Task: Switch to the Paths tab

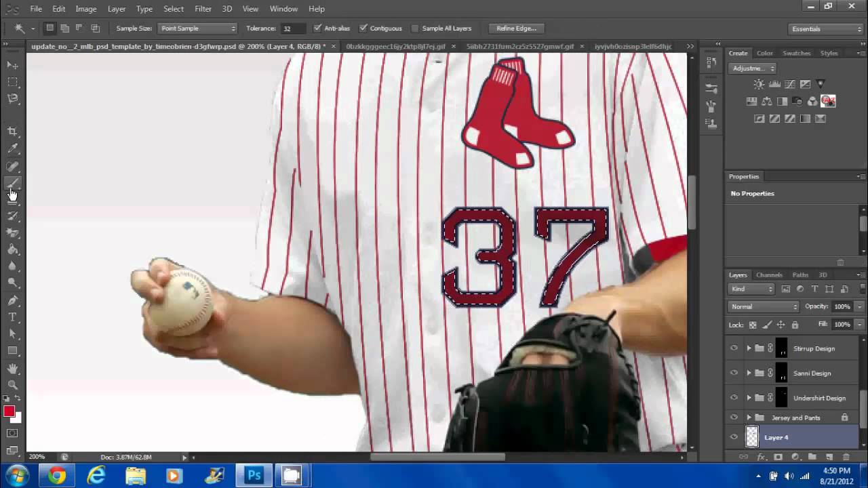Action: 800,275
